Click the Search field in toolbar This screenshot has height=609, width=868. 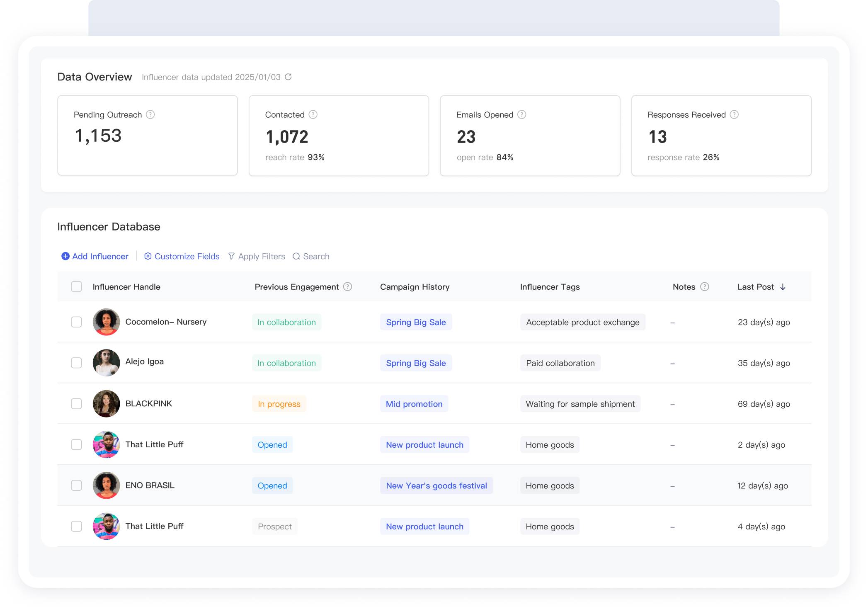coord(311,256)
